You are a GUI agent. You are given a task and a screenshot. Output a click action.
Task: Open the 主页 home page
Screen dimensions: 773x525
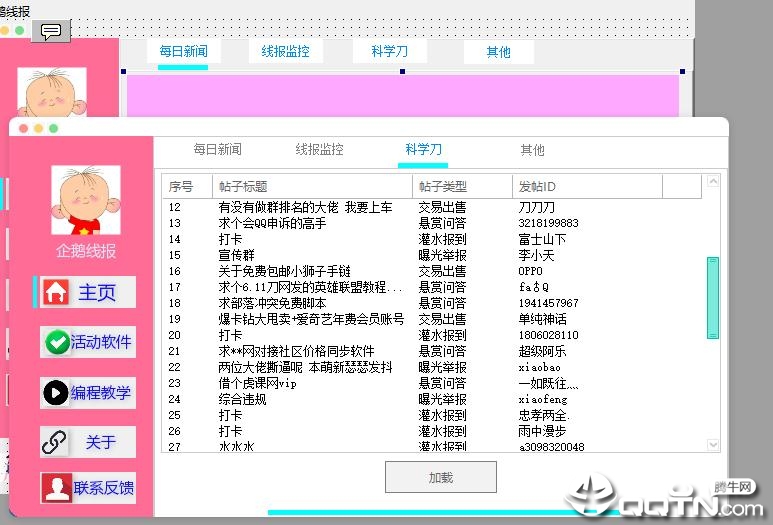88,292
